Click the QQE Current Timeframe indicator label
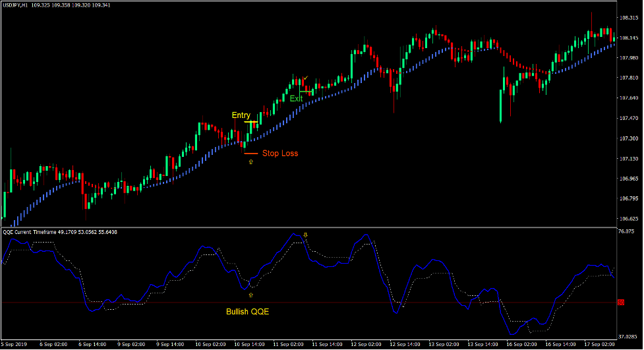Viewport: 644px width, 350px height. click(x=40, y=232)
